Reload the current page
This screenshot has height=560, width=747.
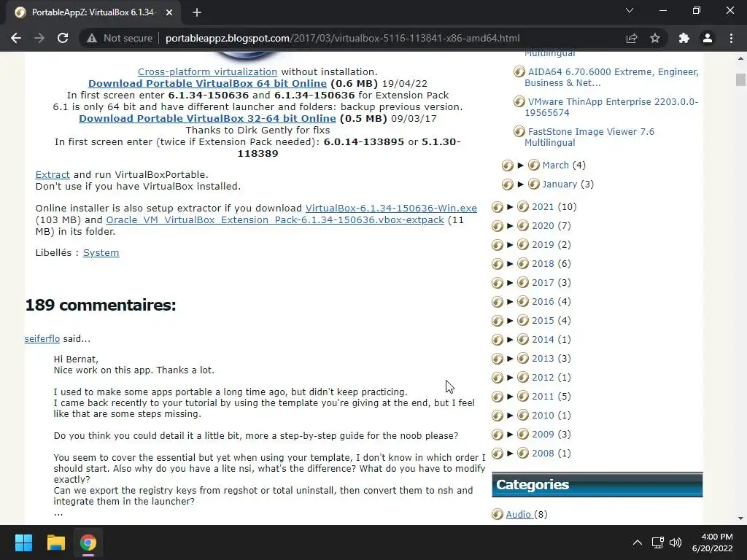coord(63,38)
